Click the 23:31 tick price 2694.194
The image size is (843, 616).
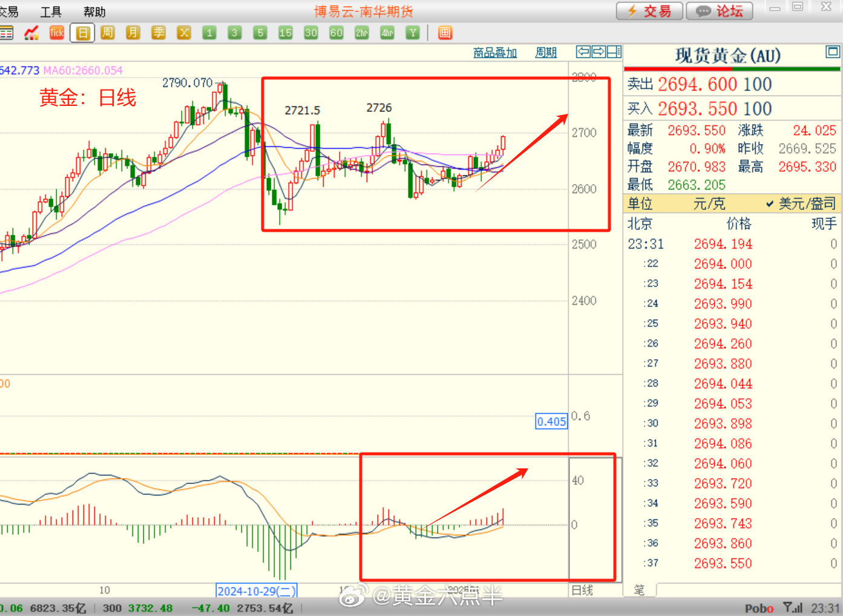[x=723, y=244]
